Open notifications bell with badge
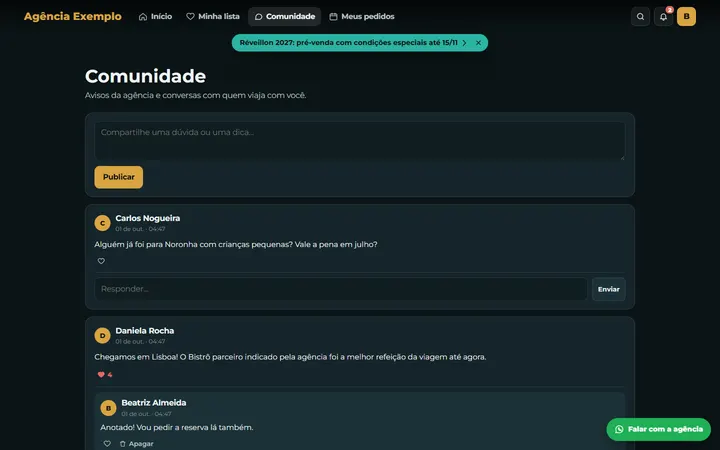 [x=664, y=17]
